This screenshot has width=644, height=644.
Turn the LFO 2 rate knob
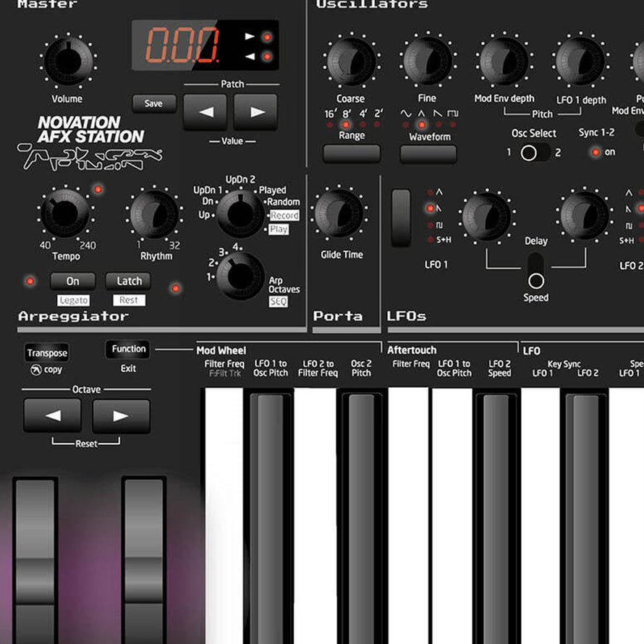585,215
